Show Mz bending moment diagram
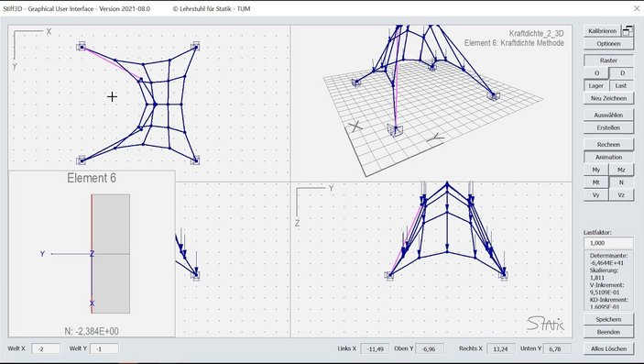Image resolution: width=644 pixels, height=364 pixels. coord(621,170)
